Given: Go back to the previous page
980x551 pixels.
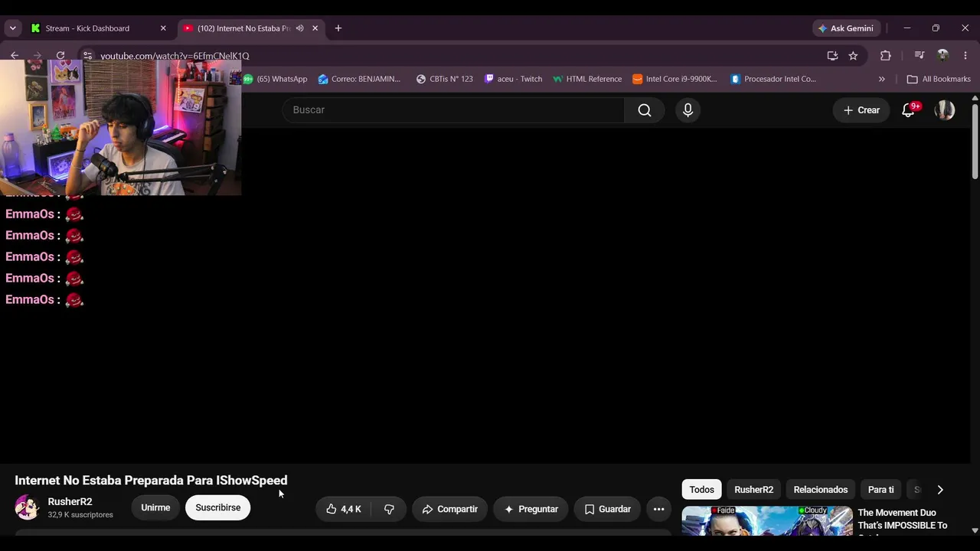Looking at the screenshot, I should [x=15, y=55].
